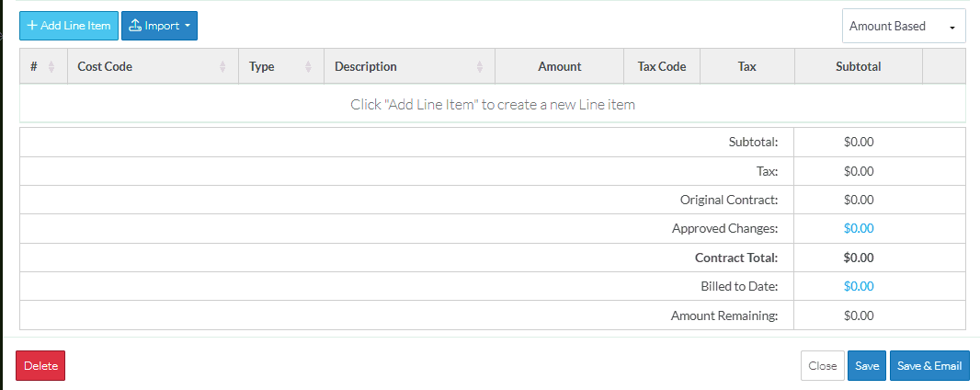Open the Approved Changes $0.00 link
Screen dimensions: 980x390
858,228
